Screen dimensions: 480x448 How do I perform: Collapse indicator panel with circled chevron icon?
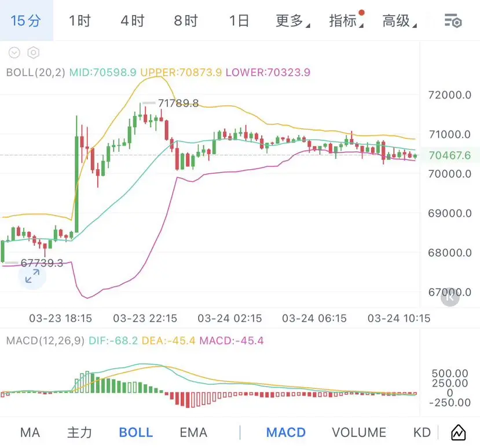(x=14, y=53)
